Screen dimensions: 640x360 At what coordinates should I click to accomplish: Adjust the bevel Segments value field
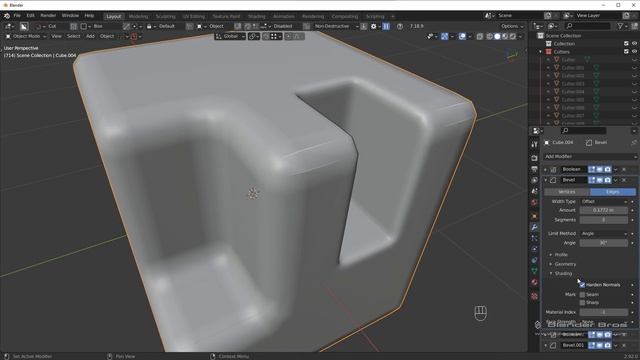click(x=604, y=220)
